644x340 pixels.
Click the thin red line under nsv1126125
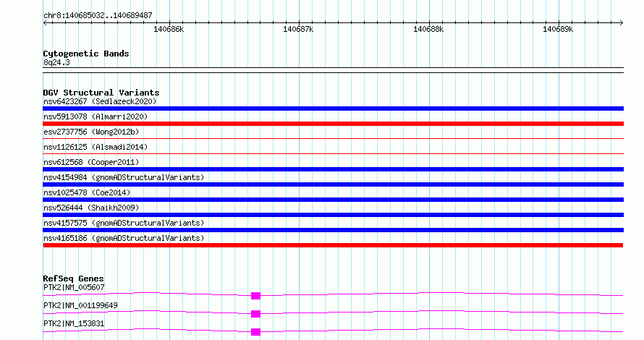click(333, 154)
